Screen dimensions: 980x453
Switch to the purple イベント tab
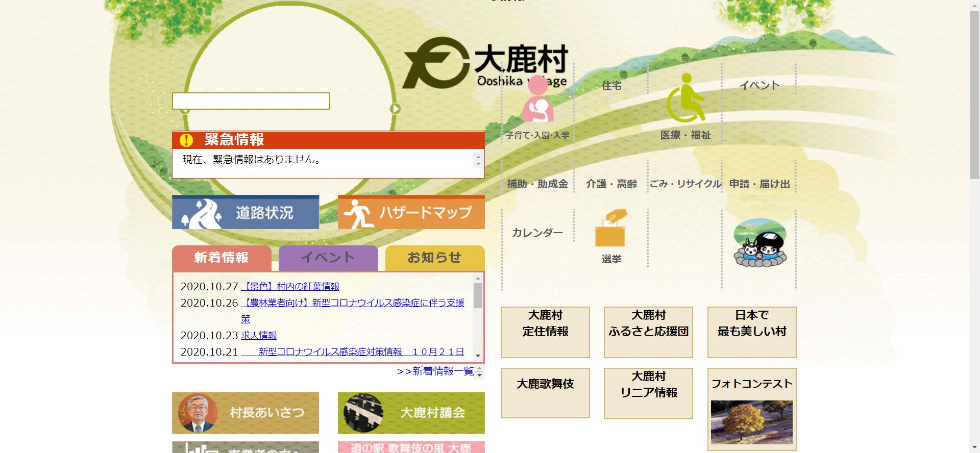[x=328, y=258]
